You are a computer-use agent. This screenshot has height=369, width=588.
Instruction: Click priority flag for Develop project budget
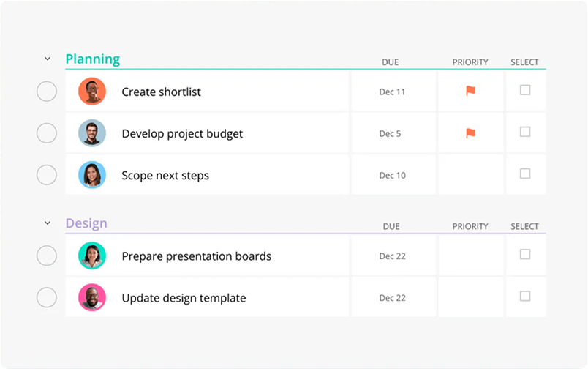pos(470,133)
